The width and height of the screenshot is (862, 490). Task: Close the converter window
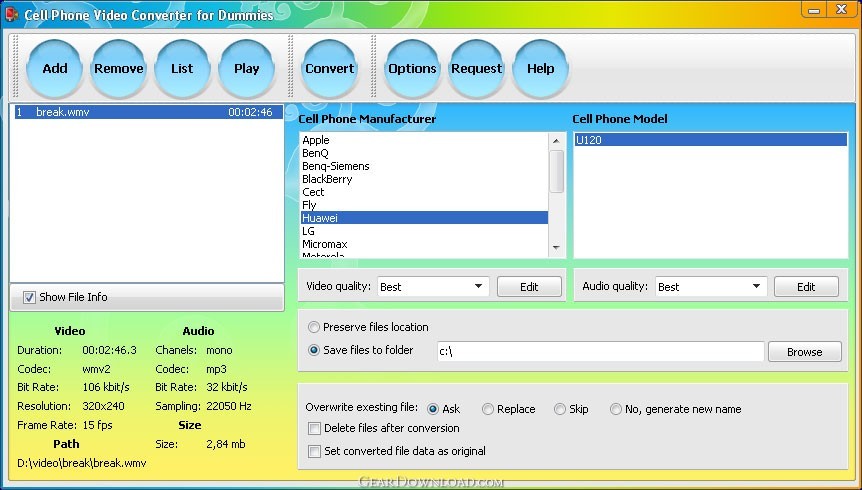pyautogui.click(x=842, y=10)
